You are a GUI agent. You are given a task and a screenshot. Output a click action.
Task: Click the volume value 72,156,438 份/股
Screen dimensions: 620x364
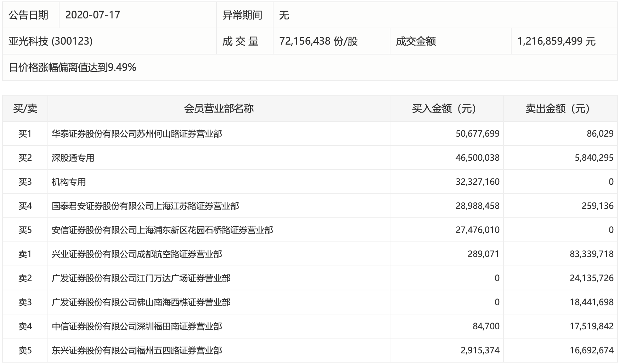[x=319, y=41]
